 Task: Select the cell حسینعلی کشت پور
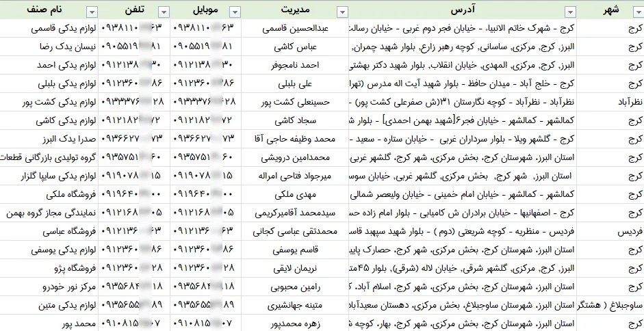(x=295, y=103)
